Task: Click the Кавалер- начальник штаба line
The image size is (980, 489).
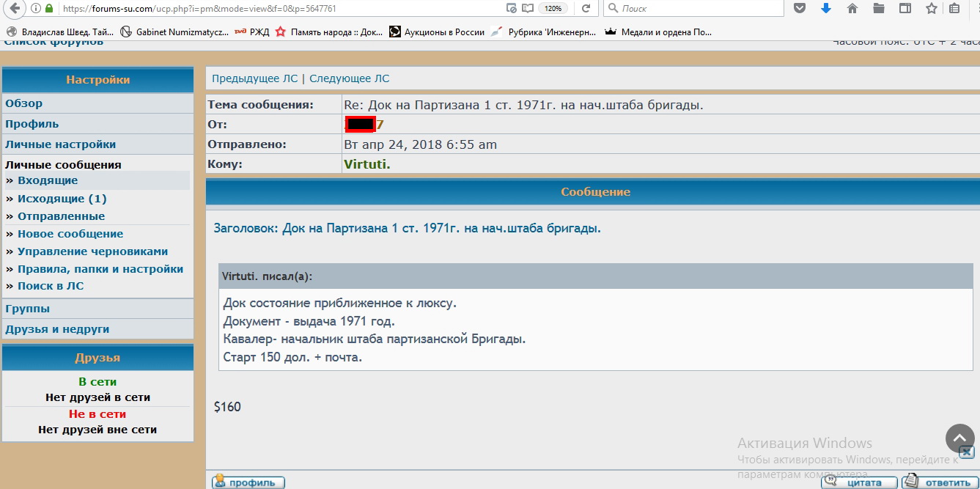Action: pyautogui.click(x=375, y=339)
